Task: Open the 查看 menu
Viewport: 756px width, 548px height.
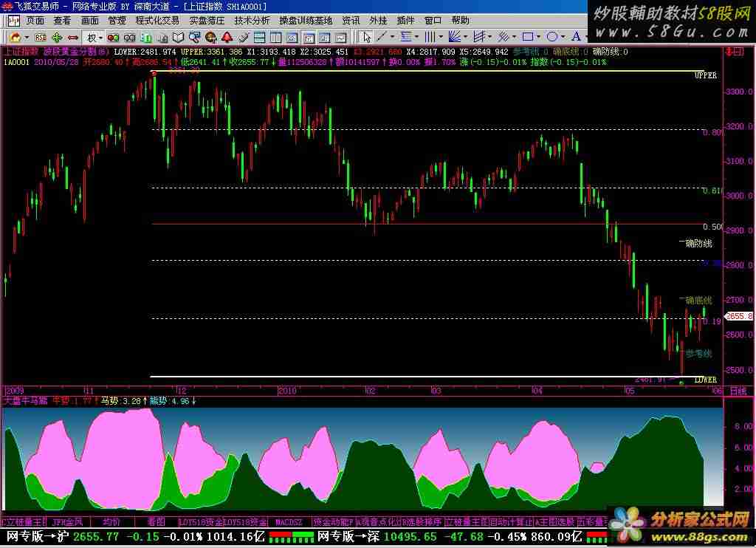Action: tap(62, 20)
